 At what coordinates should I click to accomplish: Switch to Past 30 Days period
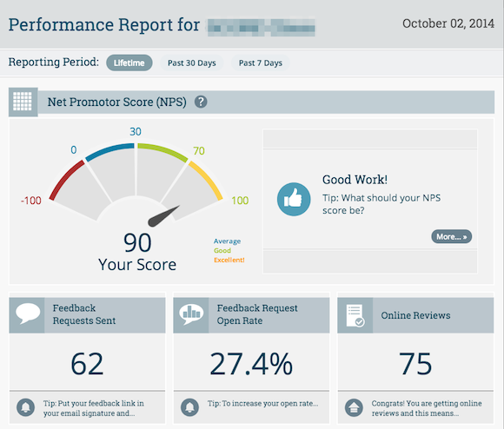(191, 63)
